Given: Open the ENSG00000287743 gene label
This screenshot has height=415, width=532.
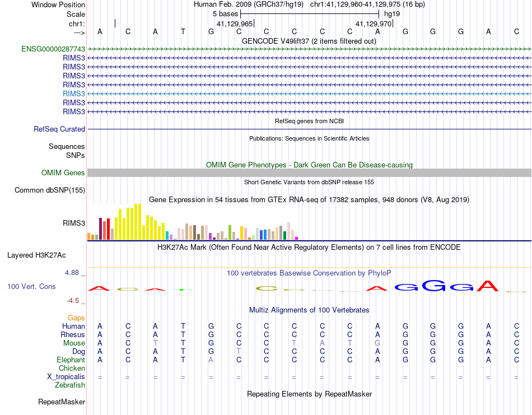Looking at the screenshot, I should (x=53, y=49).
